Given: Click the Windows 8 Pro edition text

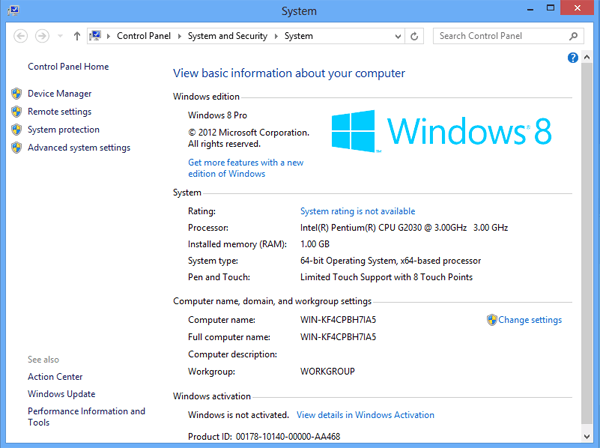Looking at the screenshot, I should click(x=217, y=115).
